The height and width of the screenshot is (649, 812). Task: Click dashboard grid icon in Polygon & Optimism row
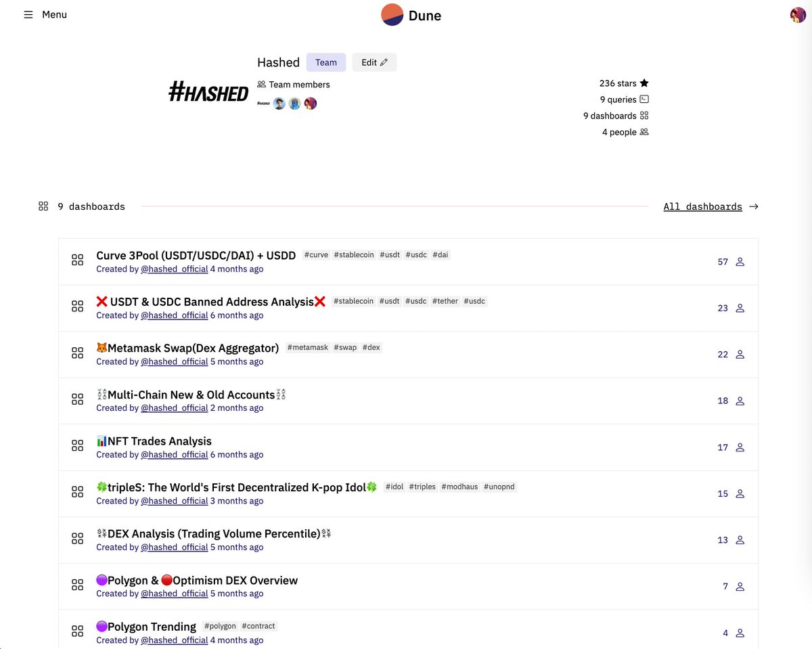tap(77, 585)
